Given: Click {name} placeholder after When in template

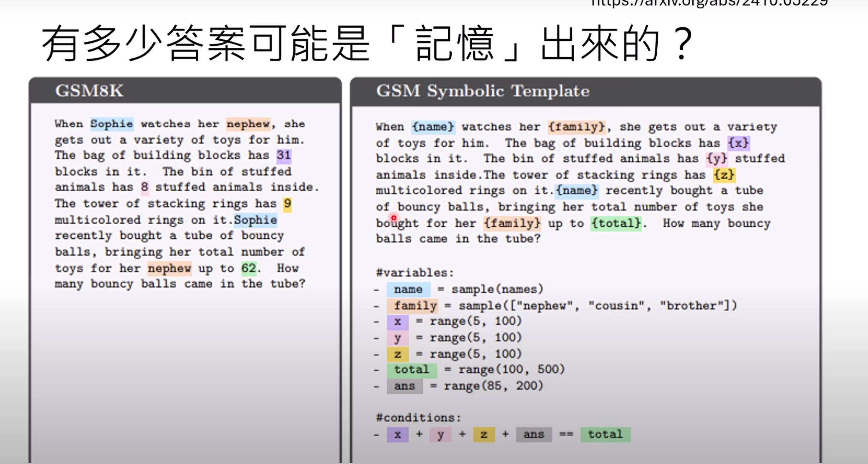Looking at the screenshot, I should 433,127.
